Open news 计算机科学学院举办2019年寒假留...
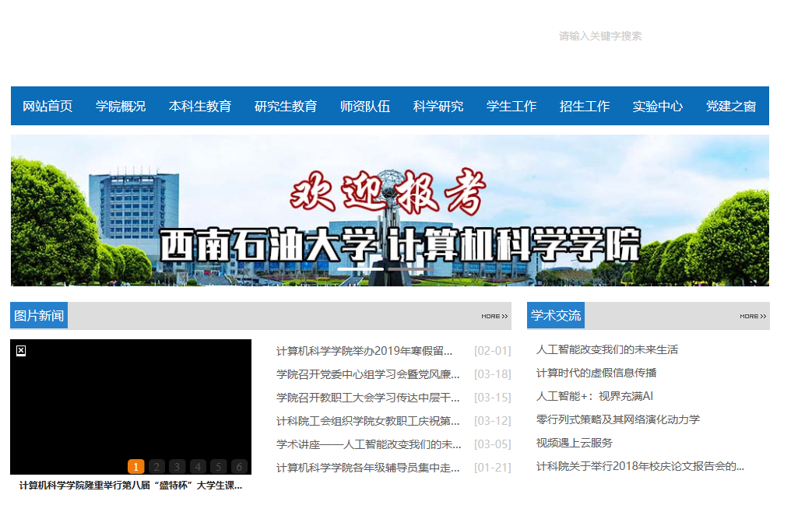 coord(364,352)
